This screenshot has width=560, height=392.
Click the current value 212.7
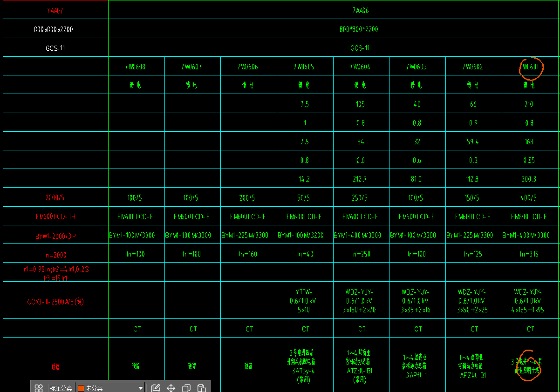360,179
